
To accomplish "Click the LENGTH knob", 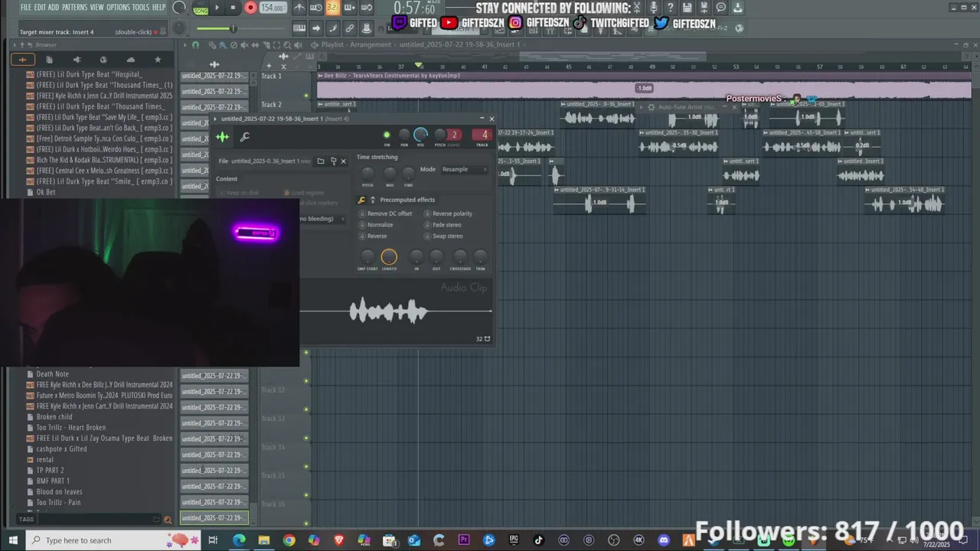I will [x=389, y=257].
